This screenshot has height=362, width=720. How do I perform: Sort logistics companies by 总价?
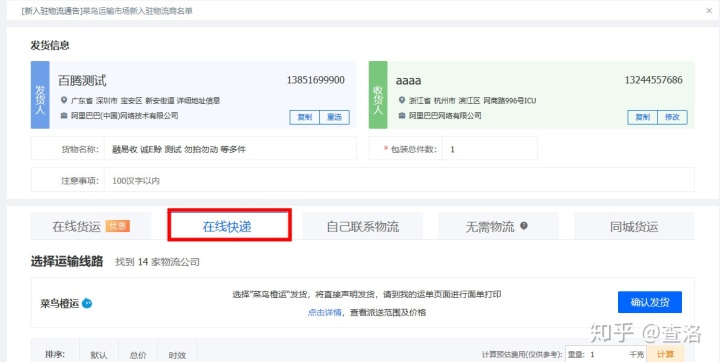point(138,354)
